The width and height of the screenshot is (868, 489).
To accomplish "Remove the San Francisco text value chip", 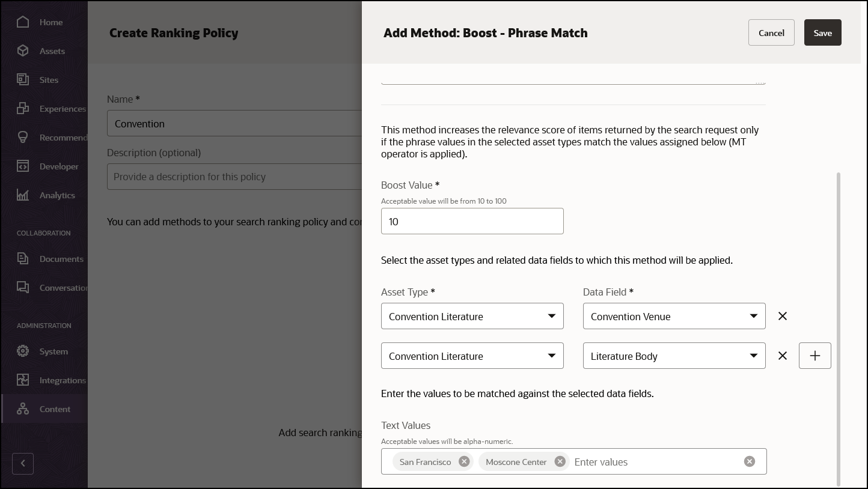I will 464,461.
